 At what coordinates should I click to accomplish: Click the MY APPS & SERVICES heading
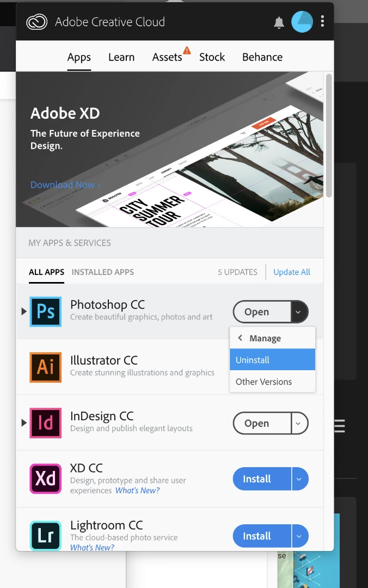point(70,243)
